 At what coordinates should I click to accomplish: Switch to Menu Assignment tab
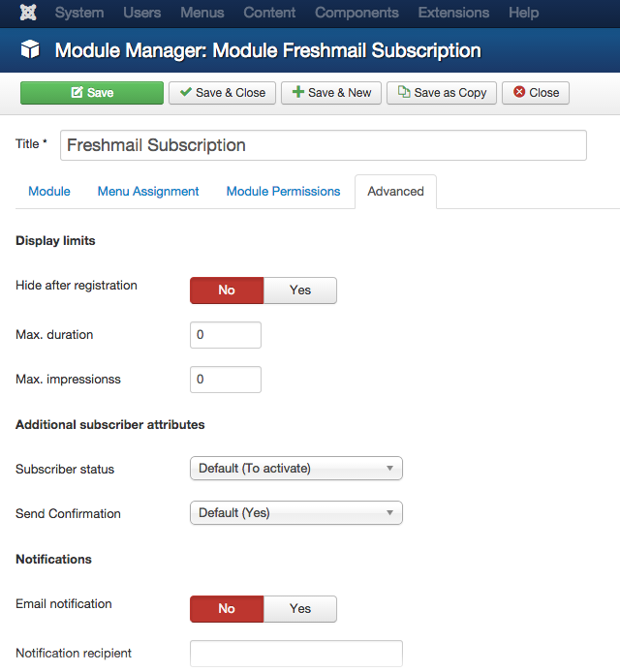tap(148, 191)
